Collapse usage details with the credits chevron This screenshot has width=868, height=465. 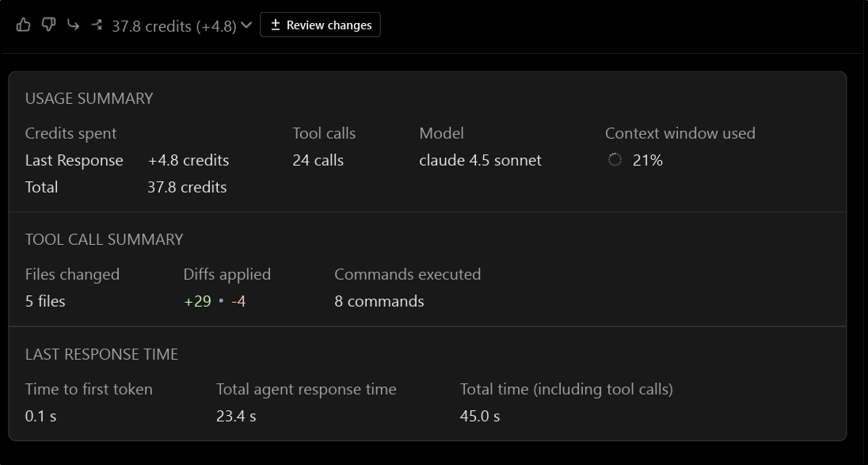coord(246,25)
